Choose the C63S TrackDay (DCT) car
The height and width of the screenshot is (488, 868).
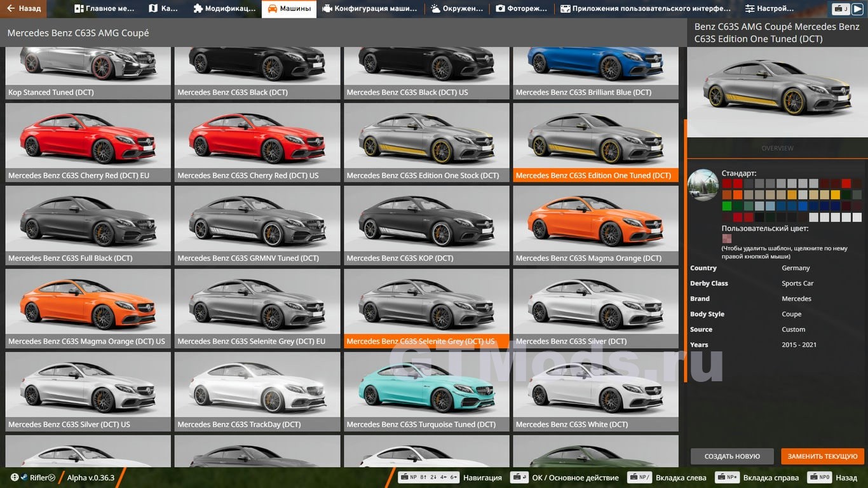257,392
